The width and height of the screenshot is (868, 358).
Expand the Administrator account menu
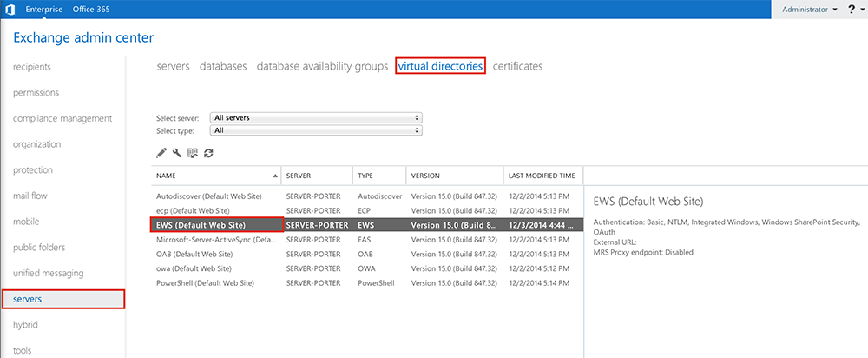[x=809, y=10]
